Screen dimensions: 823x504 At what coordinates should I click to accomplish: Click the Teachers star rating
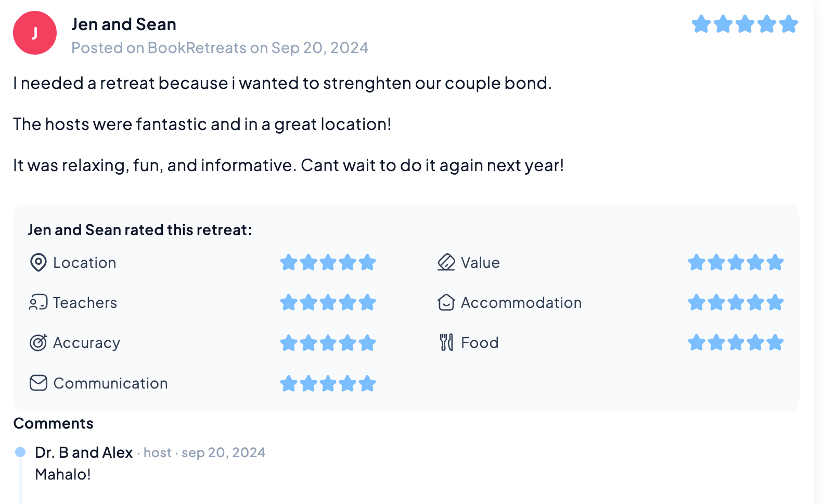click(328, 303)
